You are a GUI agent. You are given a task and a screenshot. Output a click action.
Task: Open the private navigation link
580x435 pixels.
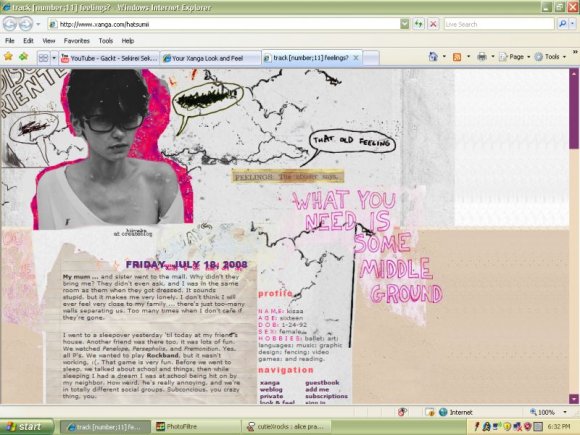coord(271,396)
